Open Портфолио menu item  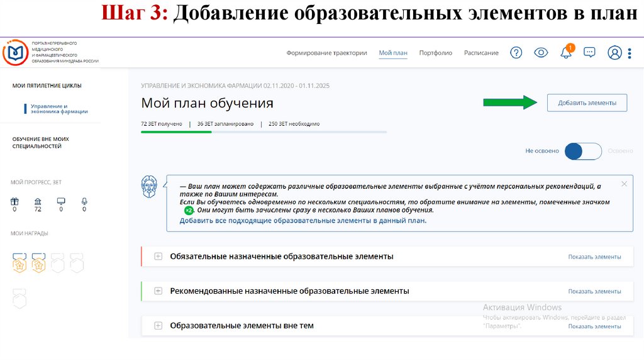(435, 53)
